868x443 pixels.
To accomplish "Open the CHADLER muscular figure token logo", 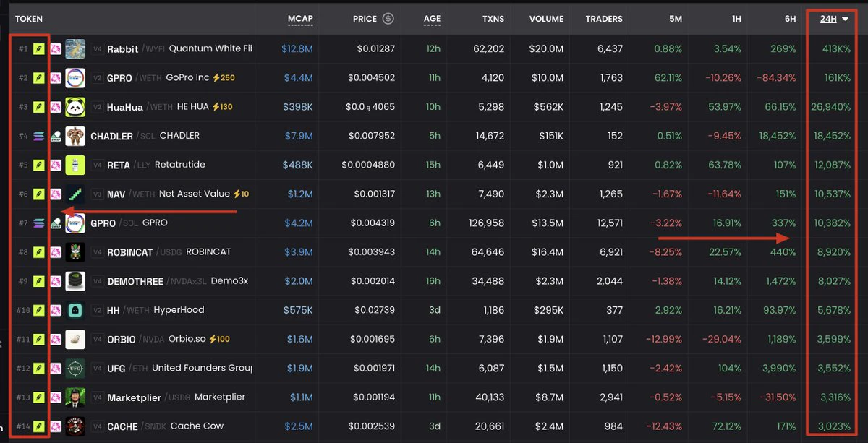I will [75, 136].
